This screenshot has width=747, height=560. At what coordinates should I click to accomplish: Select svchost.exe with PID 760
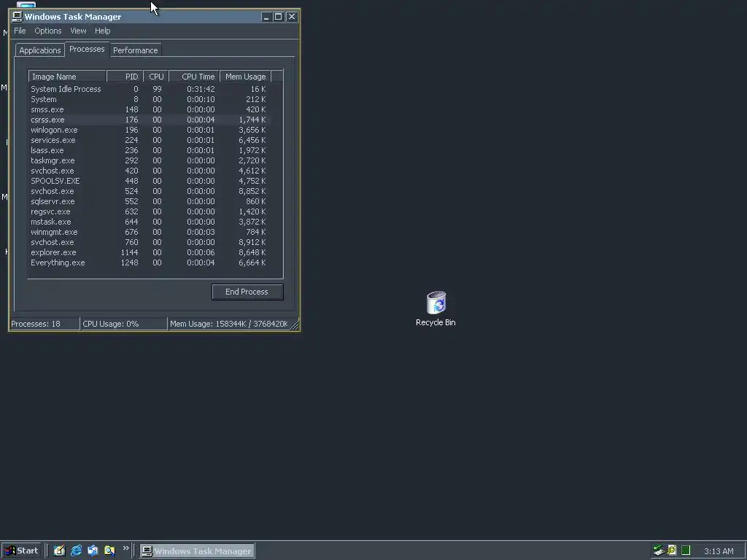[x=149, y=242]
